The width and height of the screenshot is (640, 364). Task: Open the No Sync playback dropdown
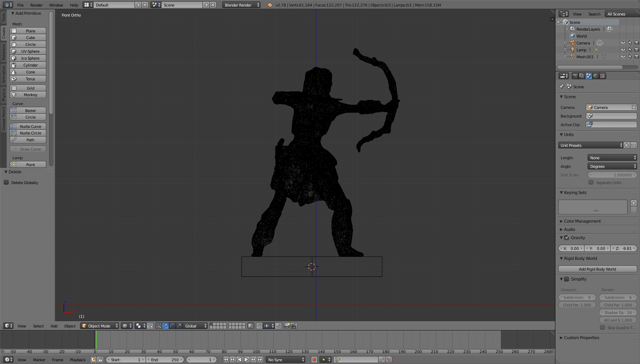[286, 360]
